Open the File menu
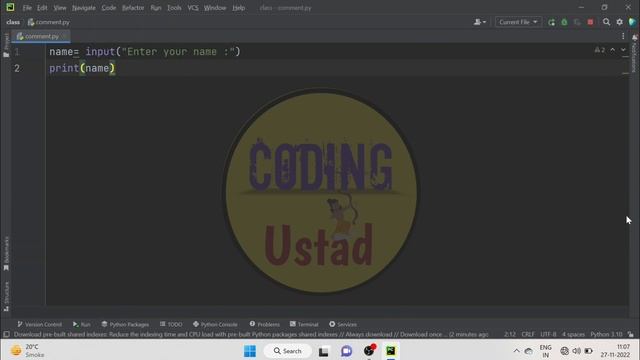The width and height of the screenshot is (640, 360). tap(27, 8)
